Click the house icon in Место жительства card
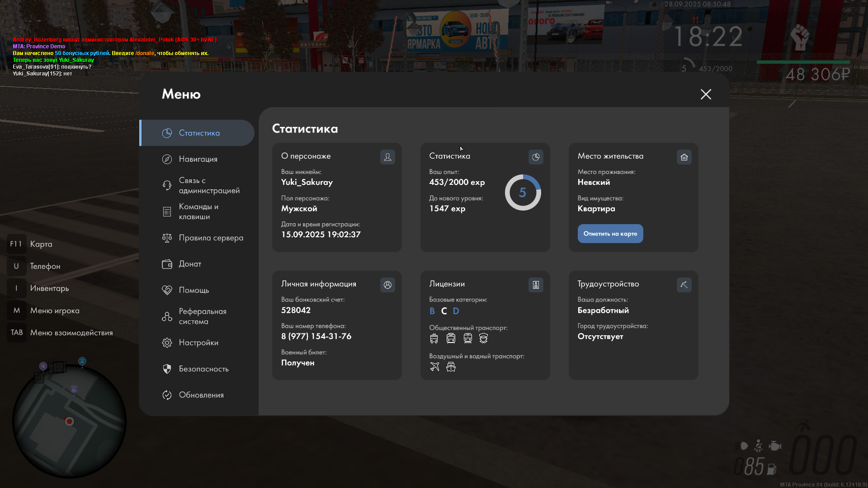 tap(684, 157)
